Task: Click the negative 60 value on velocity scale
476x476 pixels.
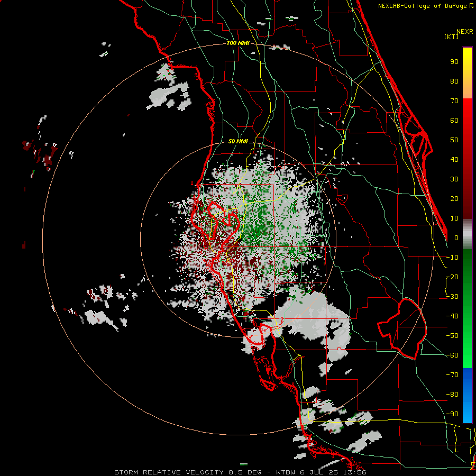Action: click(x=452, y=355)
